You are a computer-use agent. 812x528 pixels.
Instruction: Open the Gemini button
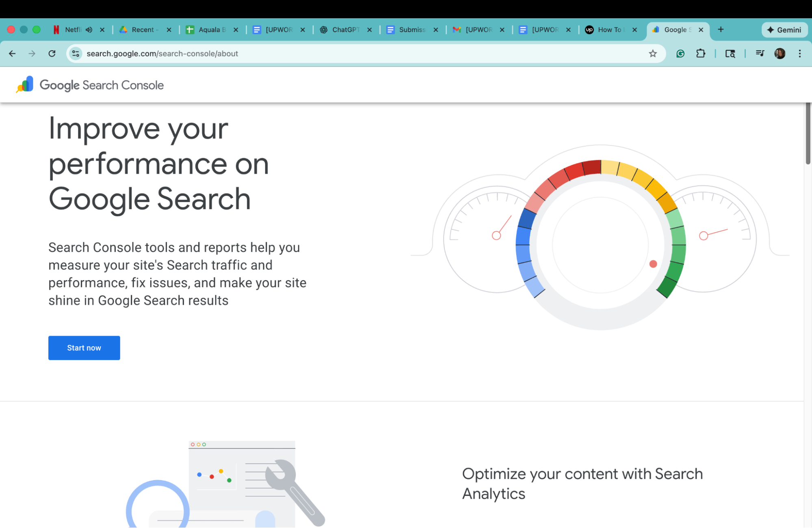point(784,30)
